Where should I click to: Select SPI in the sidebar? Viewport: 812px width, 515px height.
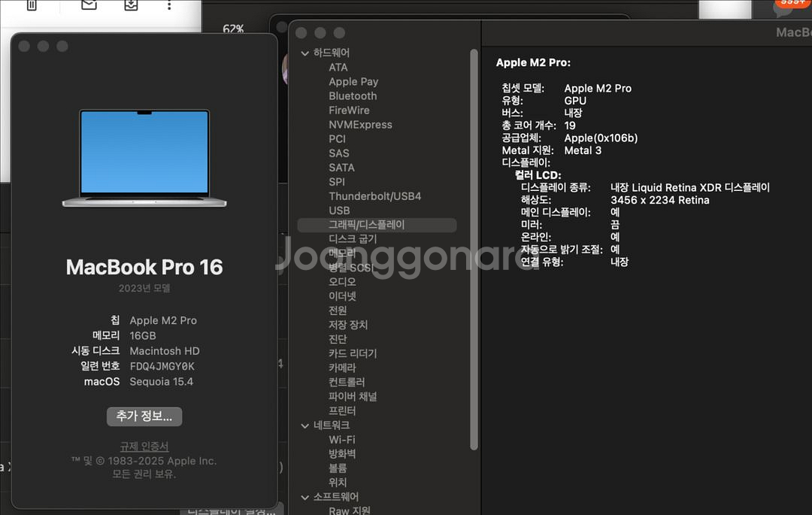337,182
